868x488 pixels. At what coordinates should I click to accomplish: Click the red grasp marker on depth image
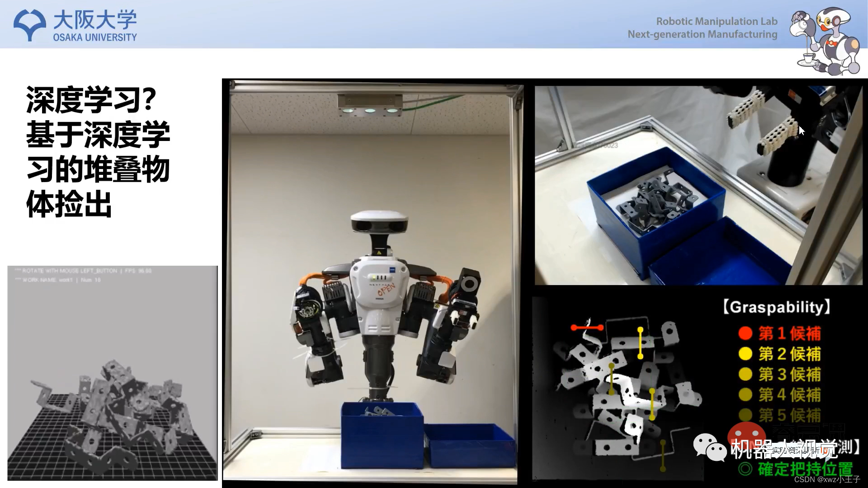587,328
